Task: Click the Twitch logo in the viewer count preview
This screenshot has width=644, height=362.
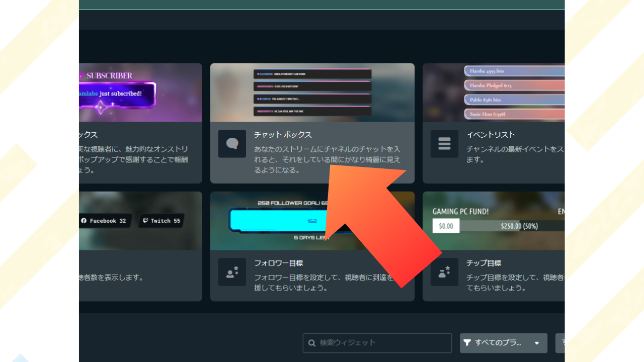Action: (x=145, y=220)
